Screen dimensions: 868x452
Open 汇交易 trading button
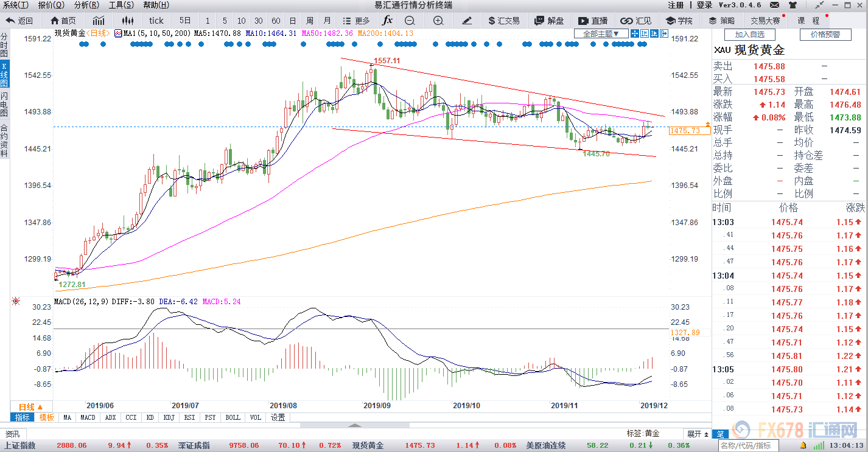point(504,21)
